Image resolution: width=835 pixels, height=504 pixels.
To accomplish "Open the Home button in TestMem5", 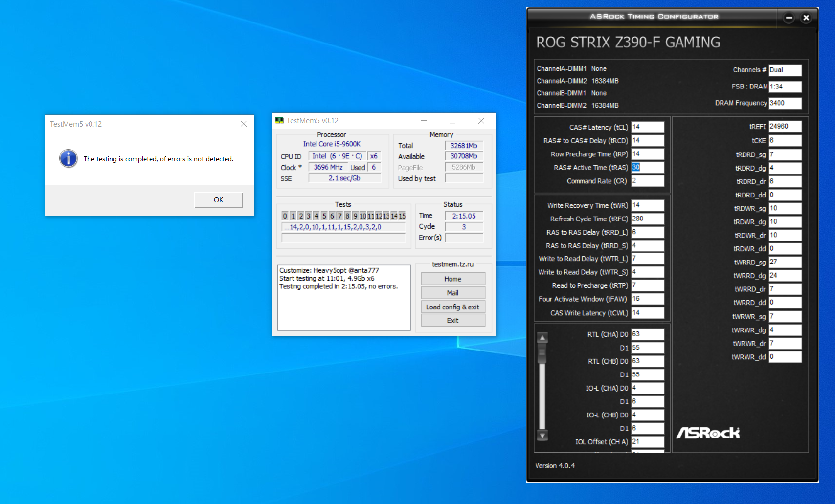I will (x=453, y=279).
